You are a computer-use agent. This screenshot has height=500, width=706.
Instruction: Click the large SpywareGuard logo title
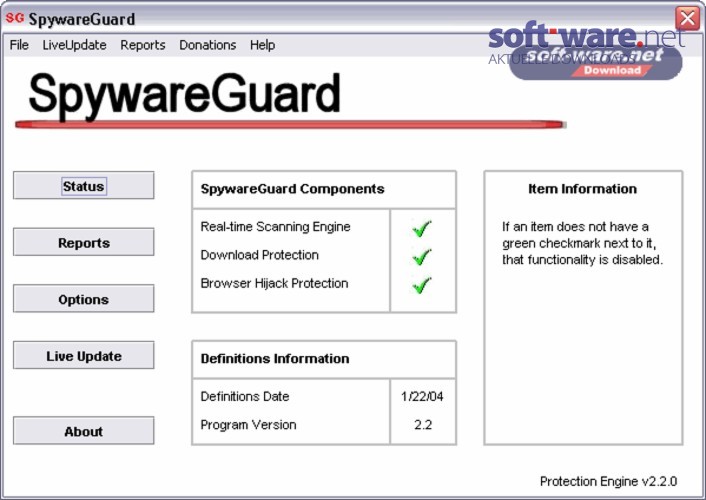click(184, 95)
